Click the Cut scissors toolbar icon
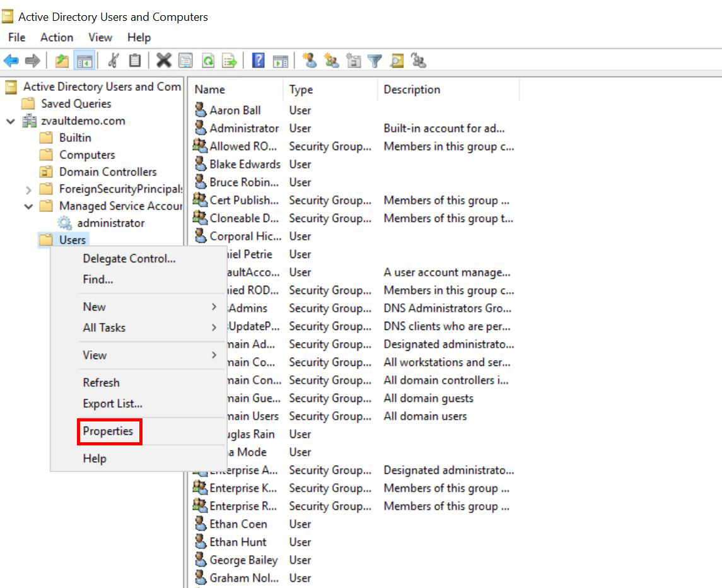The height and width of the screenshot is (588, 722). point(114,61)
